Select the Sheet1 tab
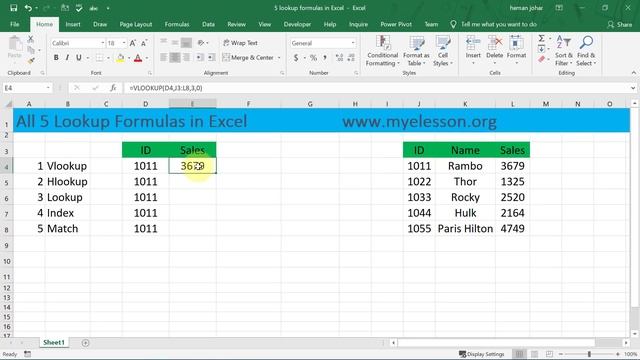Viewport: 640px width, 360px height. pyautogui.click(x=54, y=342)
